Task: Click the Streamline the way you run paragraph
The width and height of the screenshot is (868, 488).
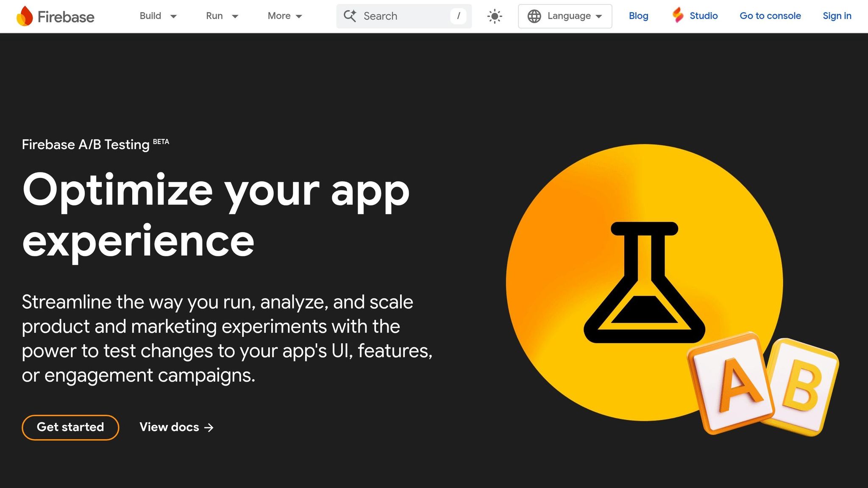Action: coord(227,338)
